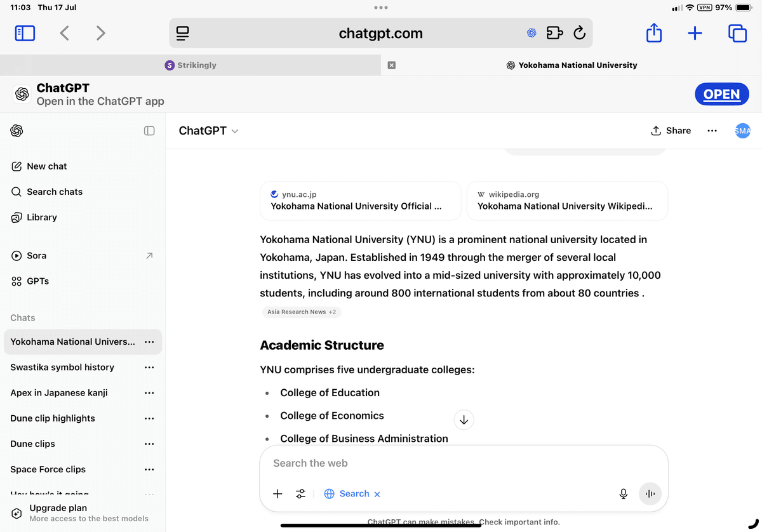Add a new Safari tab with plus icon
Screen dimensions: 762x532
click(x=695, y=33)
